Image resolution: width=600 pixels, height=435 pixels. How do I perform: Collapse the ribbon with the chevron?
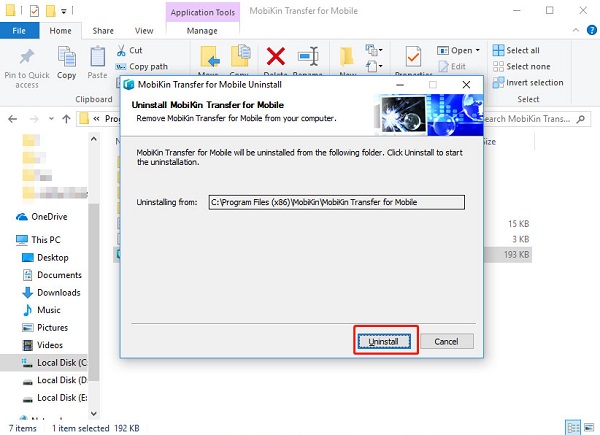(576, 30)
